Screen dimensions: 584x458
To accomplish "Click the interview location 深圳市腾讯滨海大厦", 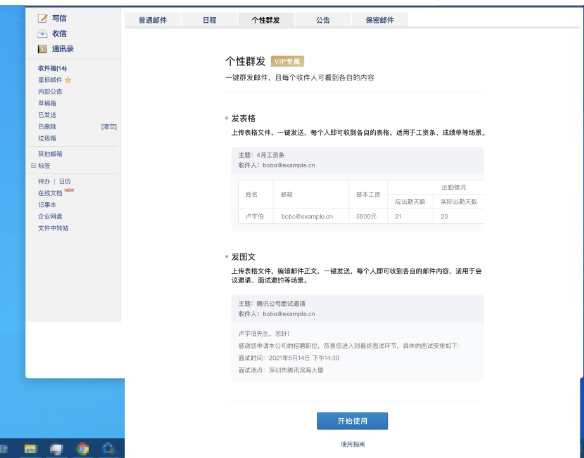I will tap(296, 370).
